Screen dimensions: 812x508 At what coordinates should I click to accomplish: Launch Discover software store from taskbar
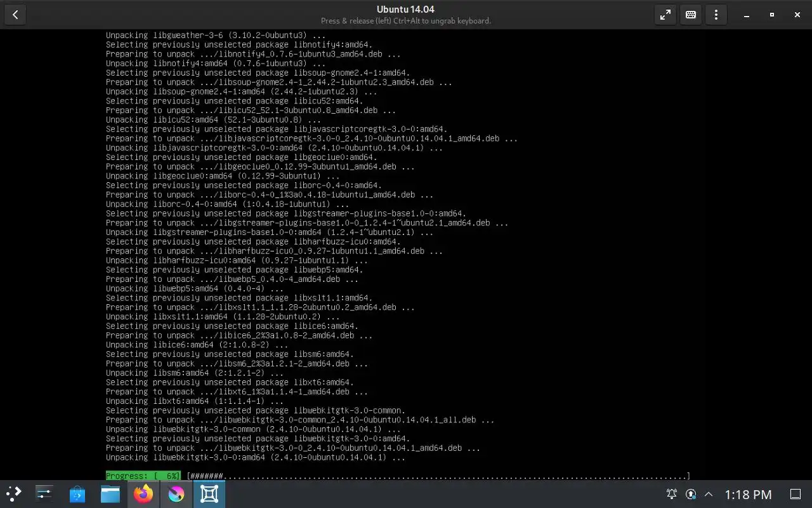tap(77, 493)
